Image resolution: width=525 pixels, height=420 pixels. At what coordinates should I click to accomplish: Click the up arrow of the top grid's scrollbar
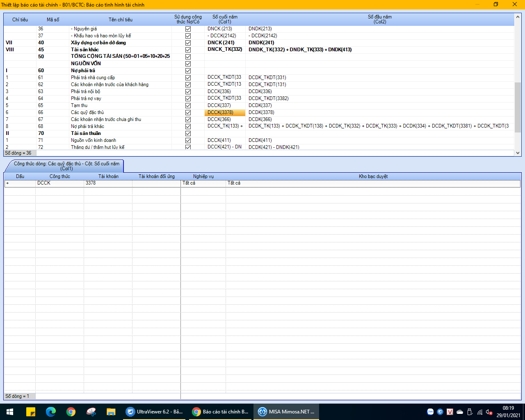pos(518,17)
